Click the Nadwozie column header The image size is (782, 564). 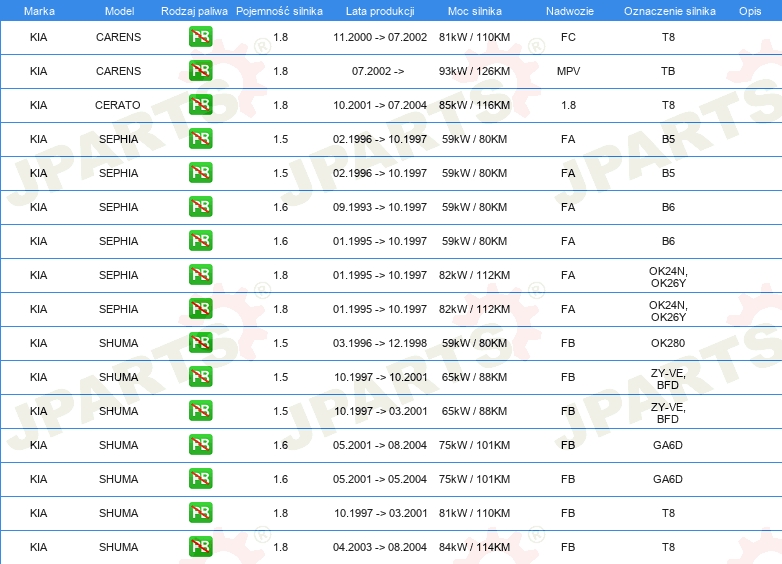tap(570, 11)
